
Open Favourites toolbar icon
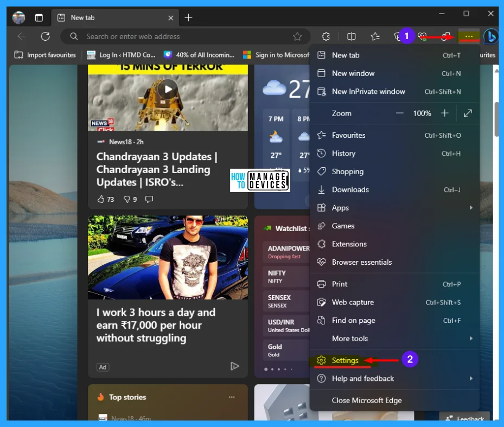click(x=375, y=36)
